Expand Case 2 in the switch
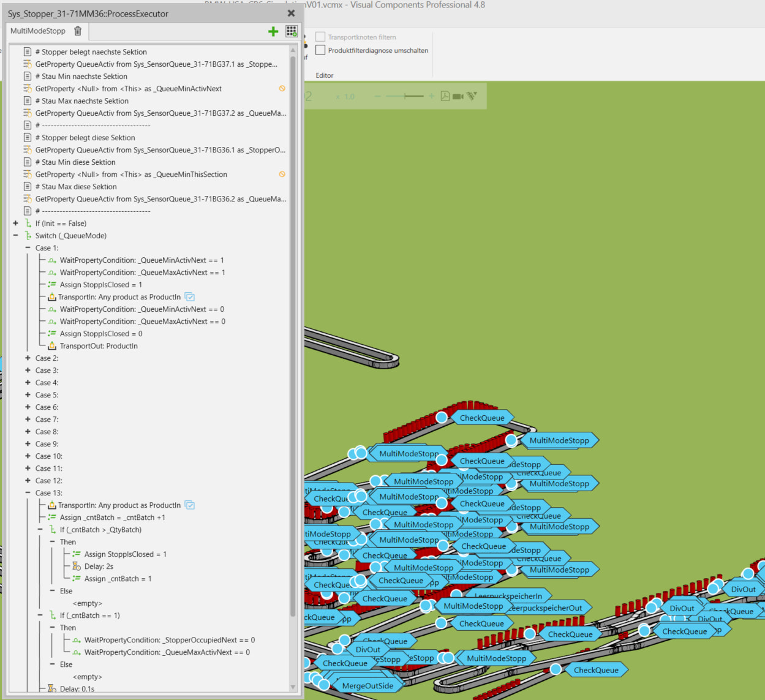 click(x=28, y=358)
